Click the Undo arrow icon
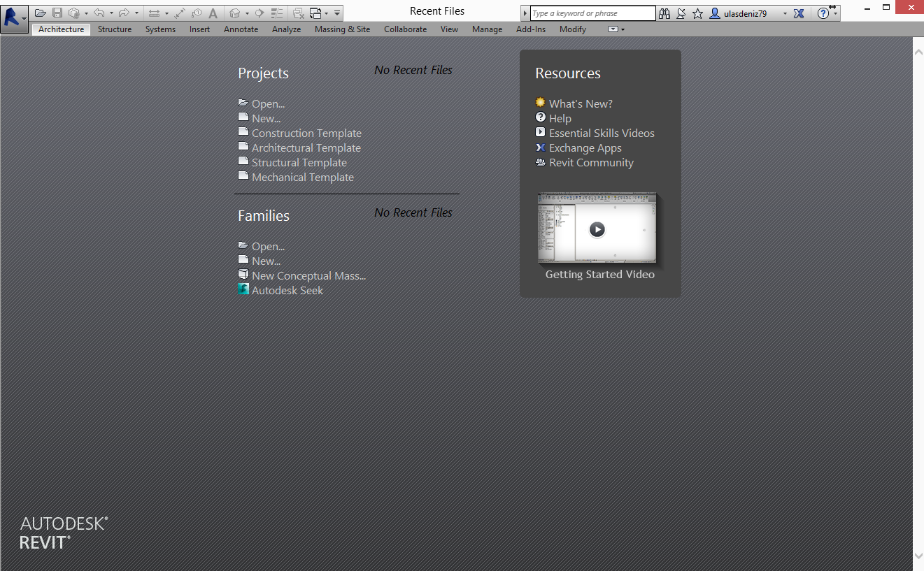Screen dimensions: 924x571 coord(99,13)
